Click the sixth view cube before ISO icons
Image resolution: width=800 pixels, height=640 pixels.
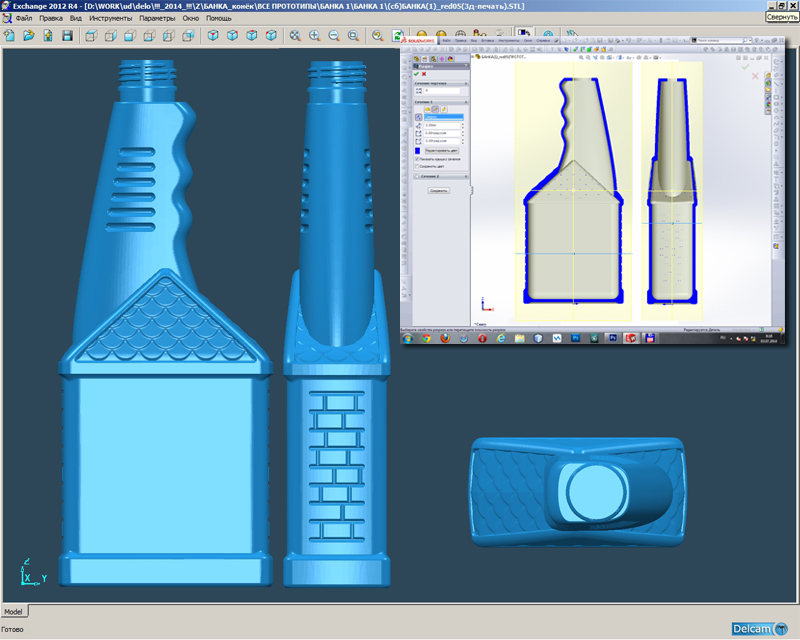pyautogui.click(x=188, y=35)
